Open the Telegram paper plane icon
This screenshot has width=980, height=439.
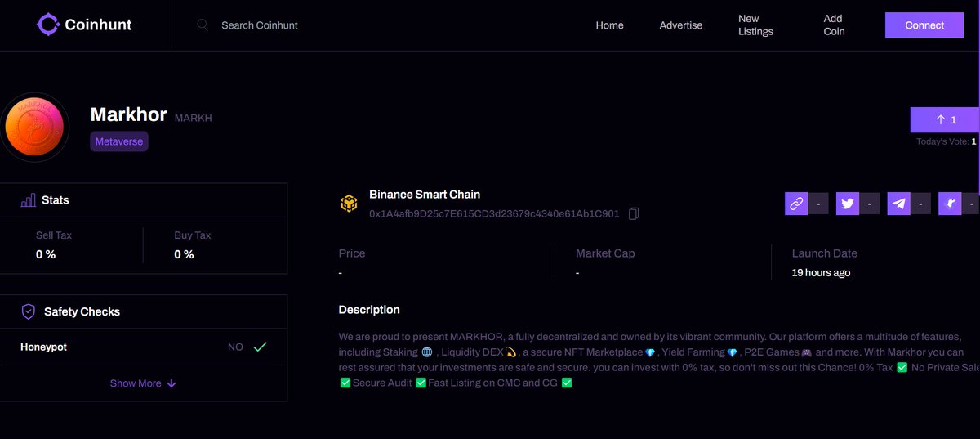point(899,204)
